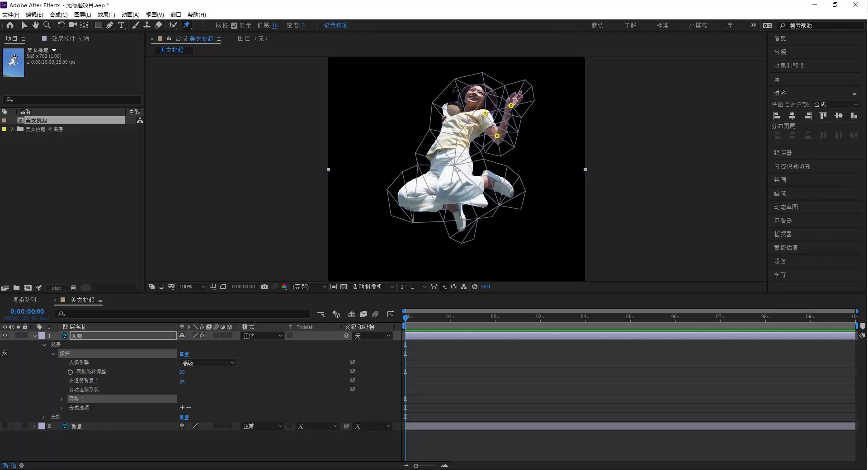This screenshot has height=470, width=868.
Task: Open the 效果(T) menu
Action: click(106, 14)
